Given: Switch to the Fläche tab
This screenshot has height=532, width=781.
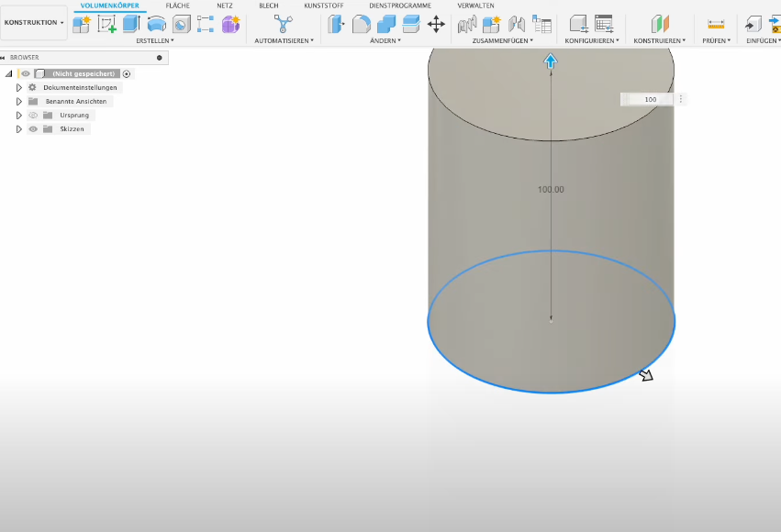Looking at the screenshot, I should 177,6.
